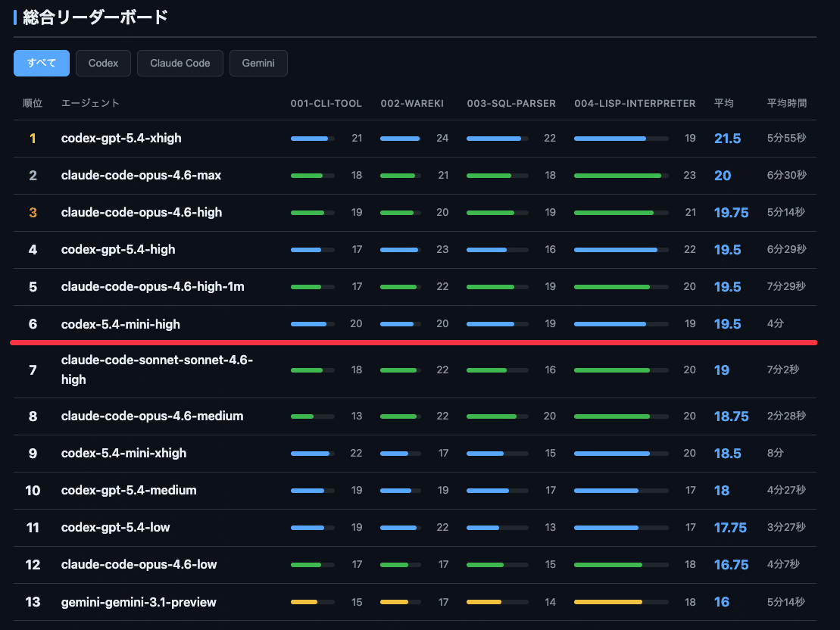Show only Gemini agents

click(258, 63)
